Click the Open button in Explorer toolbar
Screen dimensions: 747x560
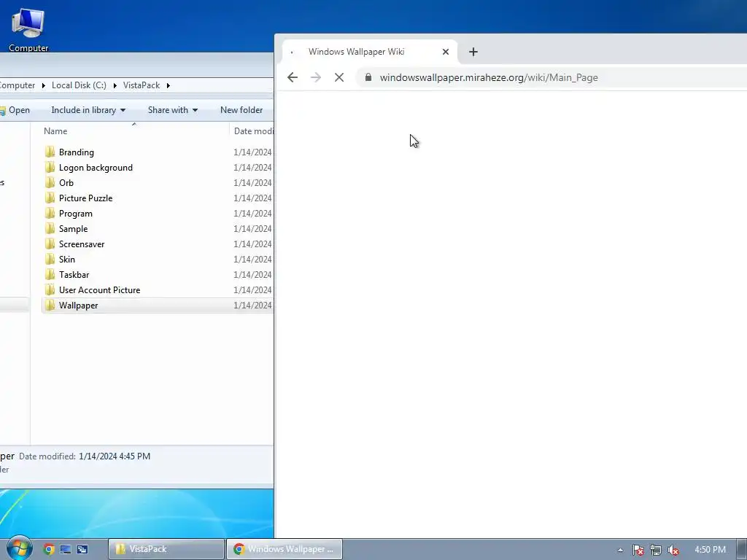[15, 110]
